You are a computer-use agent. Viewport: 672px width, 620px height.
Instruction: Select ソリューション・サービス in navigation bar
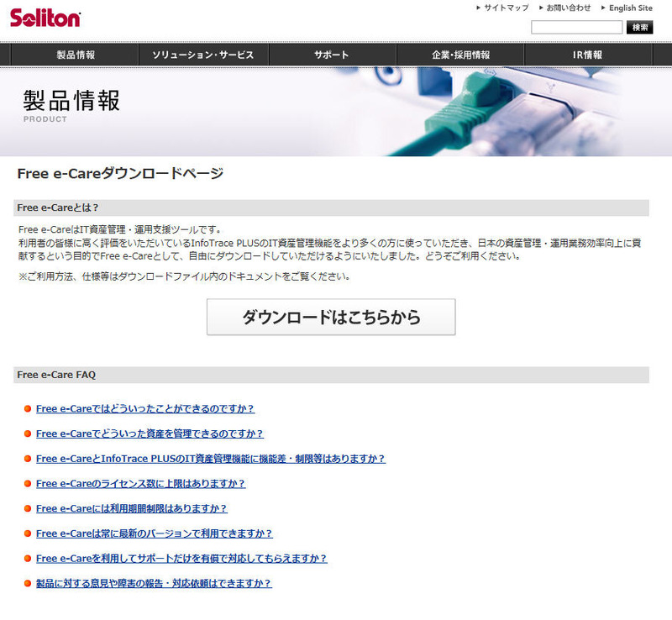point(202,55)
